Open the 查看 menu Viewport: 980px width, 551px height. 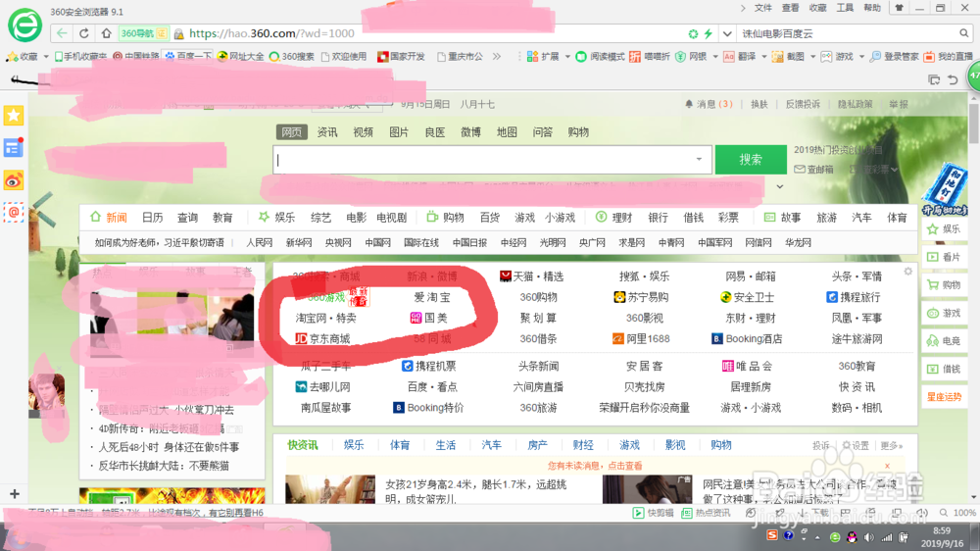[790, 8]
